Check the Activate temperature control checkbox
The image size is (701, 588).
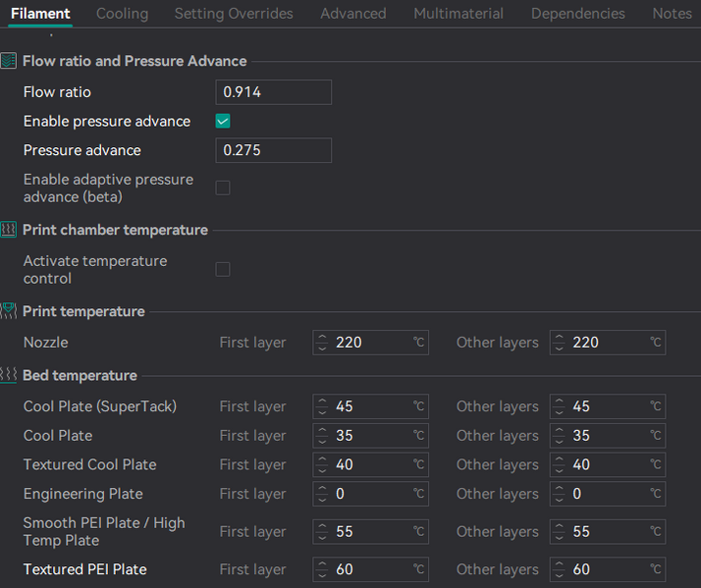(223, 269)
